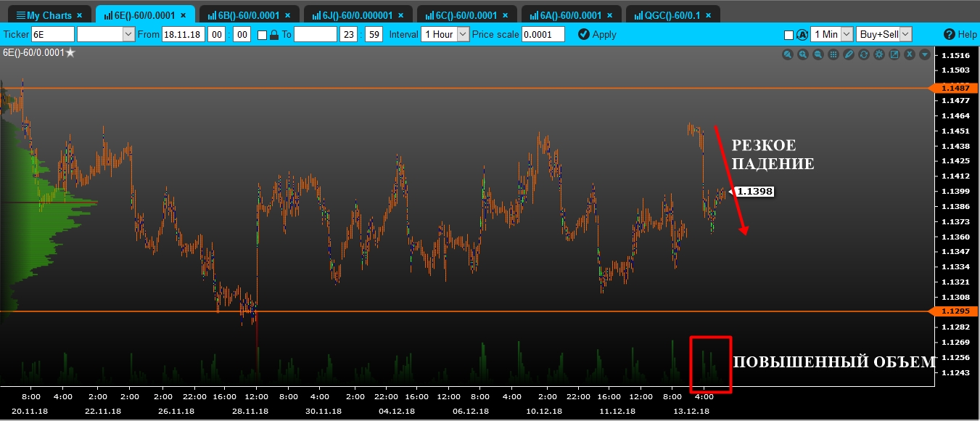Click the Price scale field 0.0001
The width and height of the screenshot is (980, 421).
tap(543, 34)
